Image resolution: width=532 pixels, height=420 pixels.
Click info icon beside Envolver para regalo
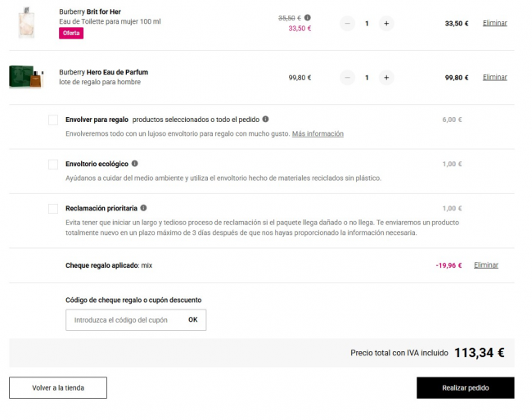click(x=265, y=119)
